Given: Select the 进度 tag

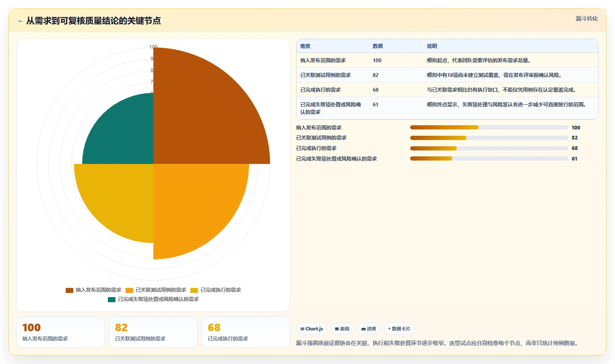Looking at the screenshot, I should (368, 329).
